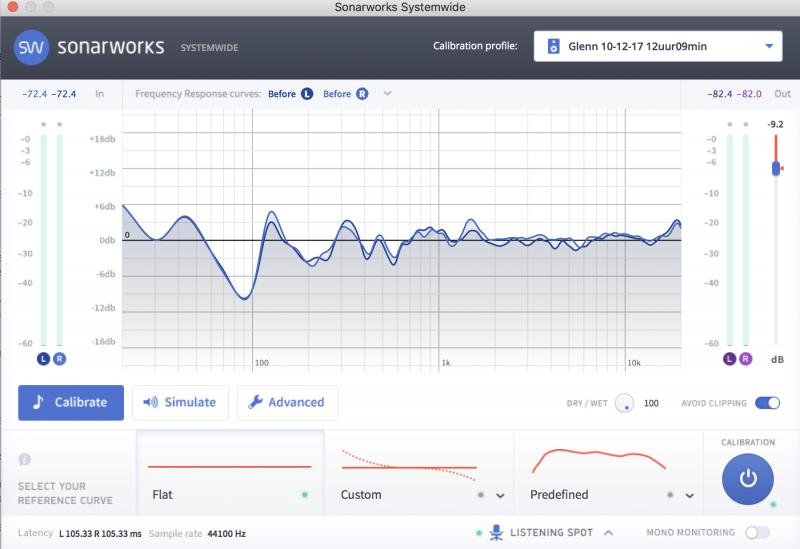
Task: Toggle the Mono Monitoring switch
Action: (757, 533)
